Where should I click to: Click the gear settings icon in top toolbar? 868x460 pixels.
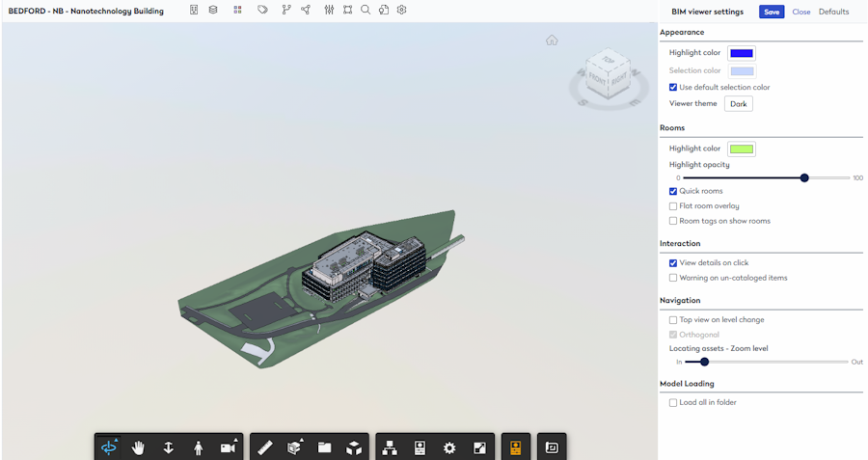pyautogui.click(x=402, y=10)
